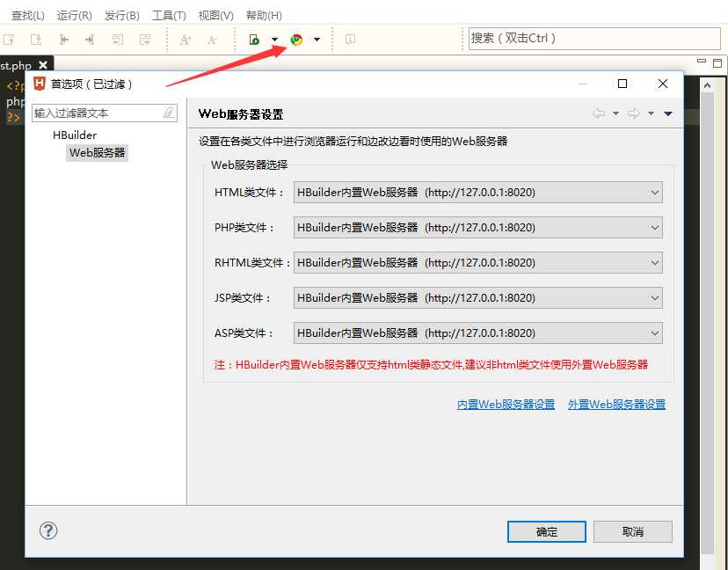Click the clear filter text eraser icon
Image resolution: width=728 pixels, height=570 pixels.
coord(169,113)
